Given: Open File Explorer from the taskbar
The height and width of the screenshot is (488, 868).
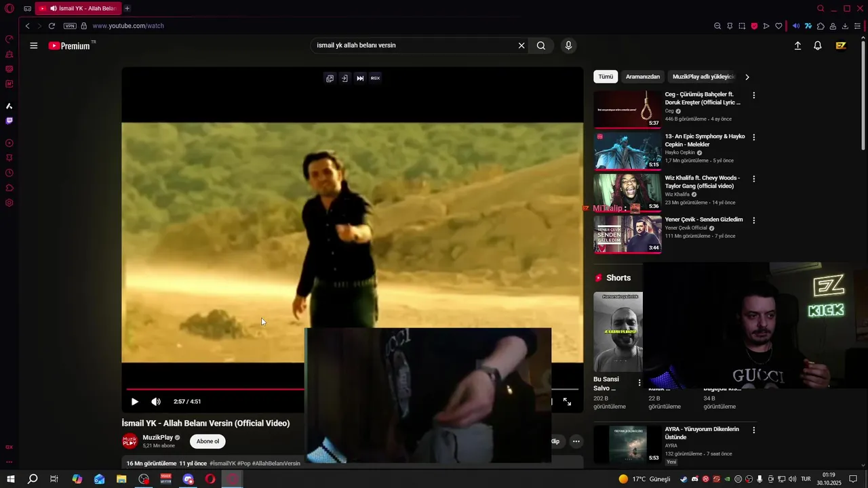Looking at the screenshot, I should (x=121, y=479).
